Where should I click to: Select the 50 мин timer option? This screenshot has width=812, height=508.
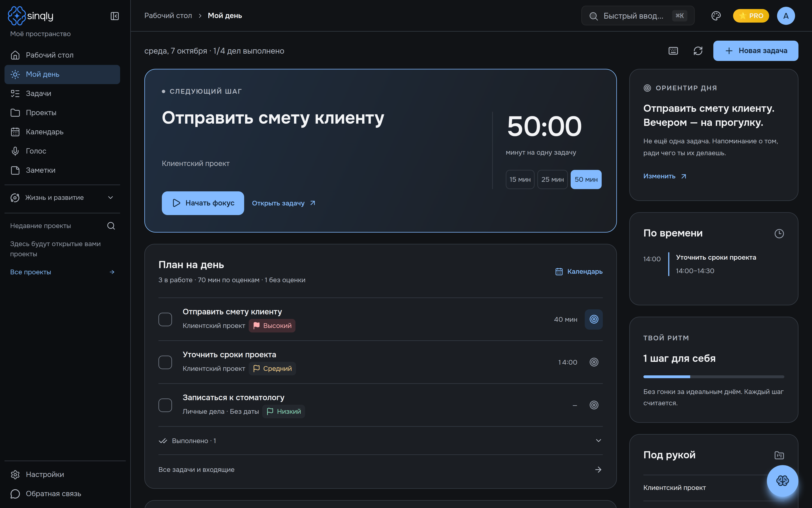click(586, 179)
